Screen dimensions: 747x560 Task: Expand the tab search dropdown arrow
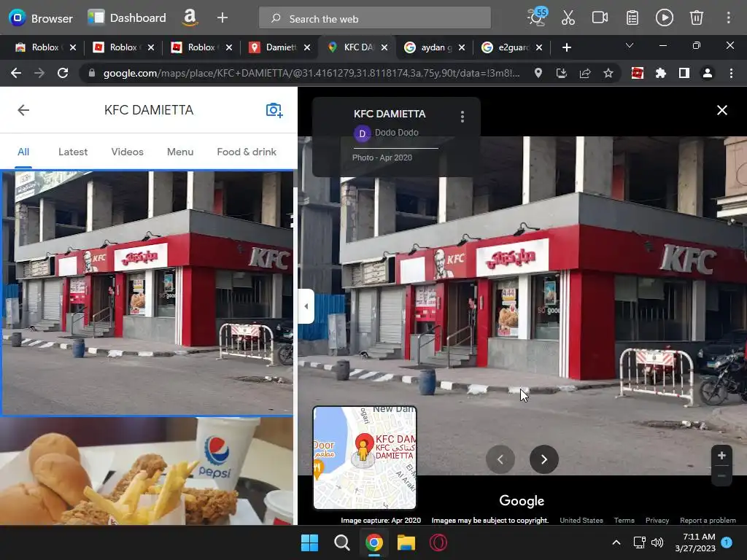630,46
